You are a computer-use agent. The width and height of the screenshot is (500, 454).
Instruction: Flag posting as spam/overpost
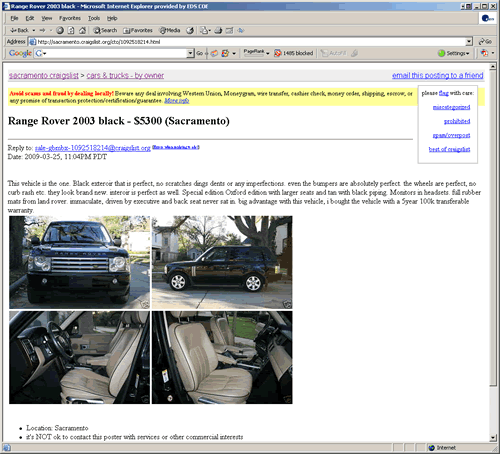point(451,135)
